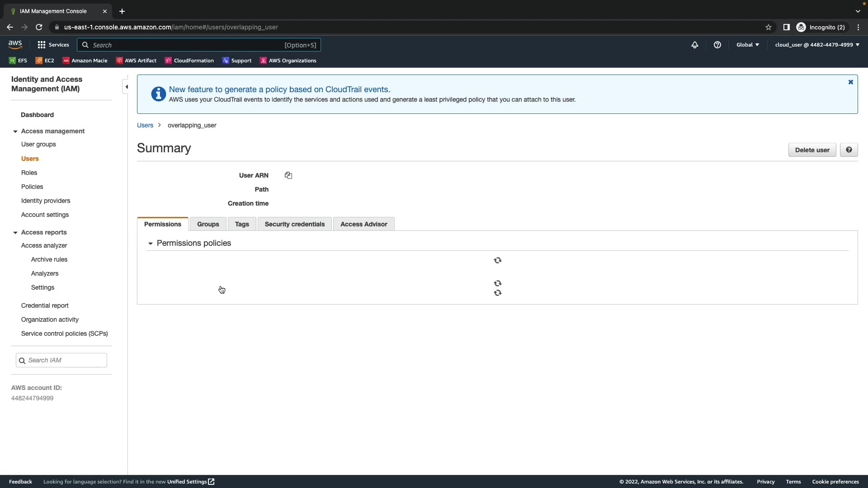The image size is (868, 488).
Task: Collapse the Access management tree
Action: [15, 131]
